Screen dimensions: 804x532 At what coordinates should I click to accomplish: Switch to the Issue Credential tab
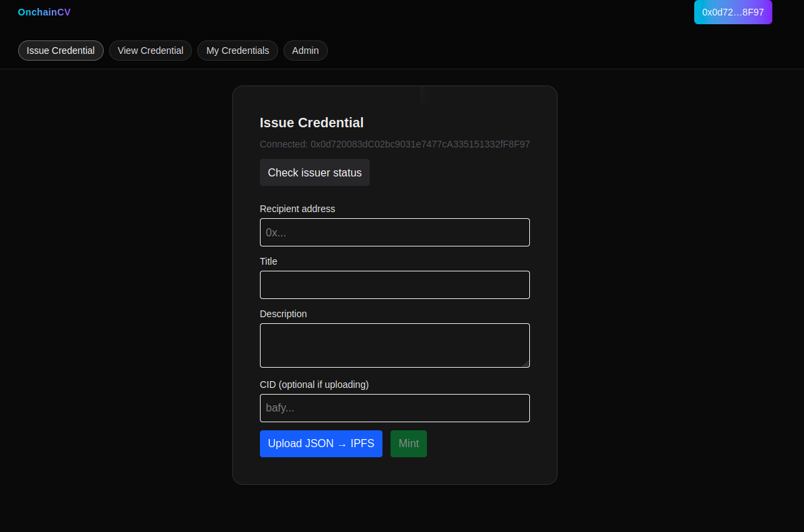61,51
